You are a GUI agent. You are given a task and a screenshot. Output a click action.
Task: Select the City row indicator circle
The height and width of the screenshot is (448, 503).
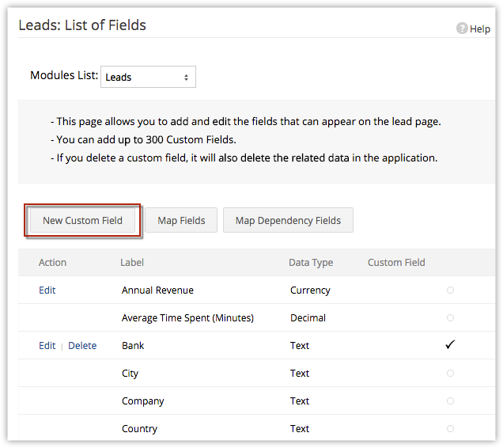click(x=450, y=373)
